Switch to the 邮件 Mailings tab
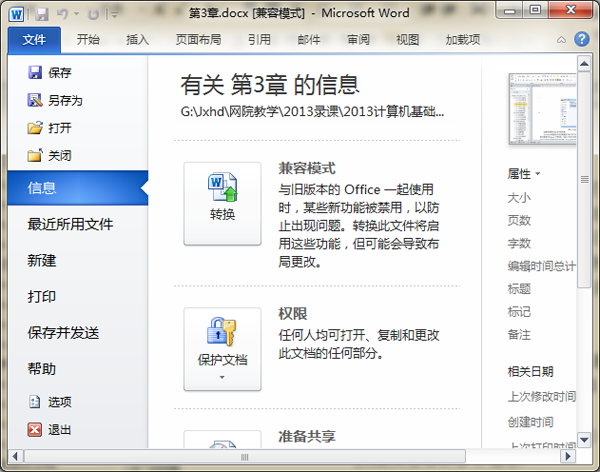 click(x=309, y=39)
